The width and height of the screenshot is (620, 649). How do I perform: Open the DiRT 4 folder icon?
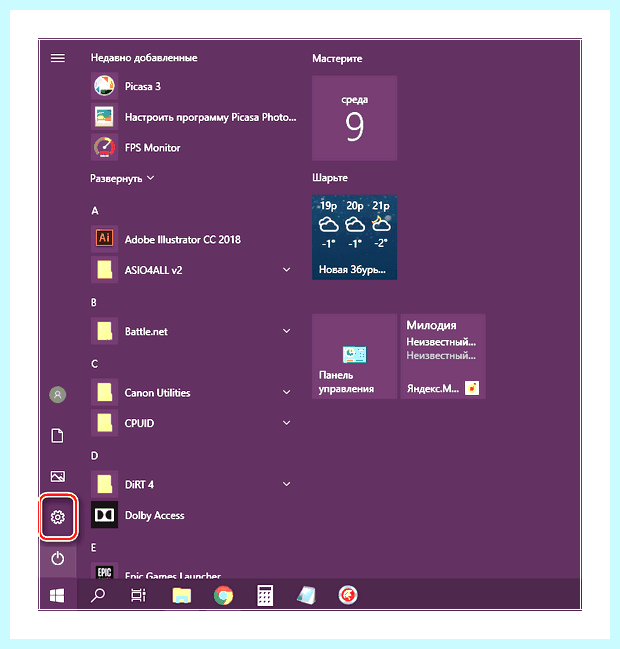pos(104,484)
